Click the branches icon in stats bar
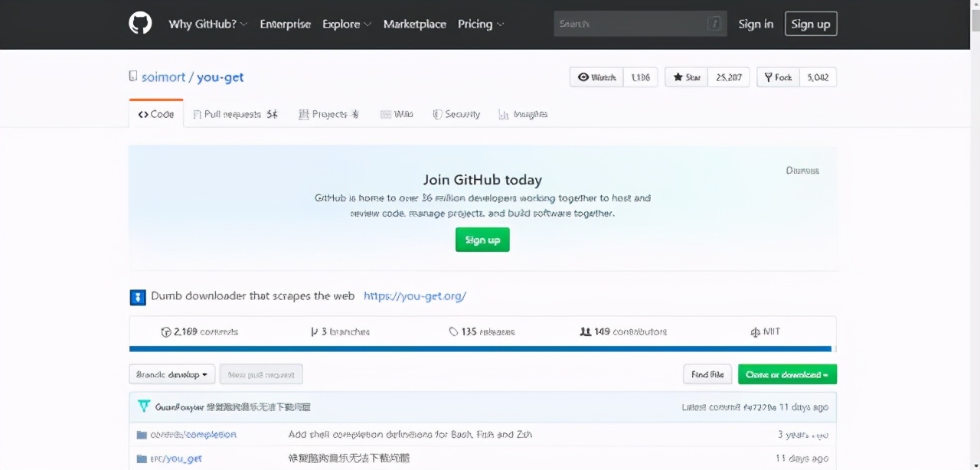Image resolution: width=980 pixels, height=470 pixels. coord(314,332)
